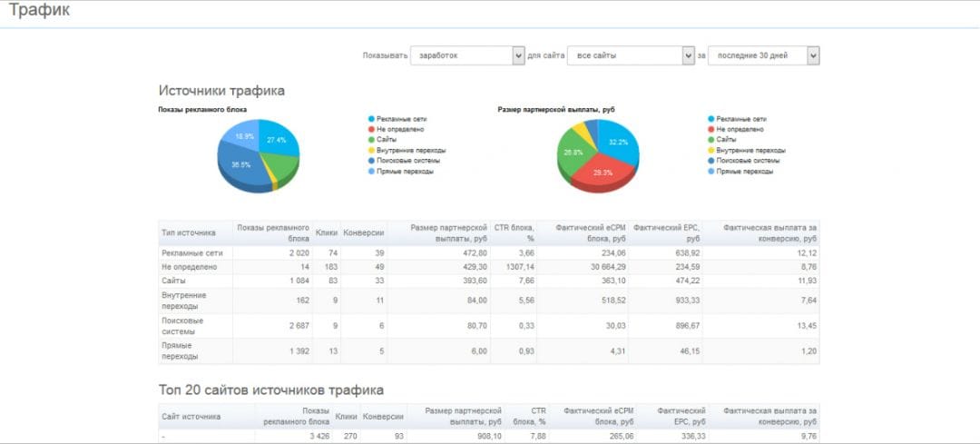Click 'Фактический EPC, руб' header in sources table
The width and height of the screenshot is (980, 444).
[x=666, y=232]
